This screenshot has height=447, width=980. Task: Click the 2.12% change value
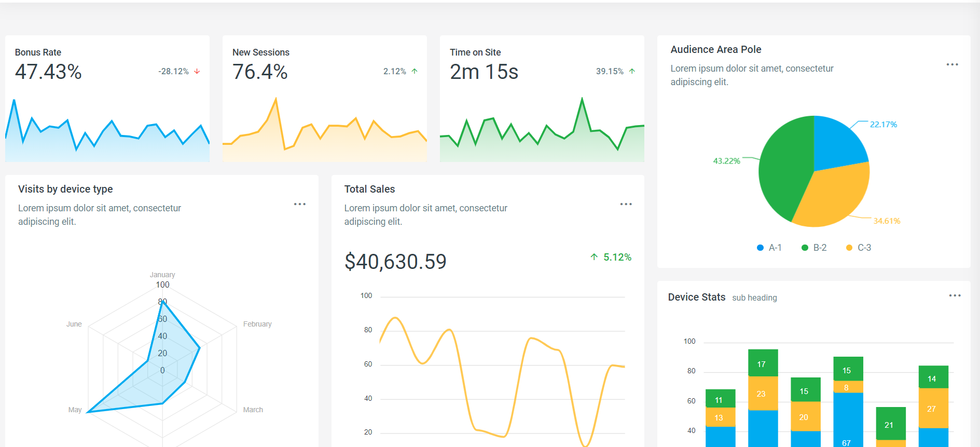pyautogui.click(x=394, y=71)
